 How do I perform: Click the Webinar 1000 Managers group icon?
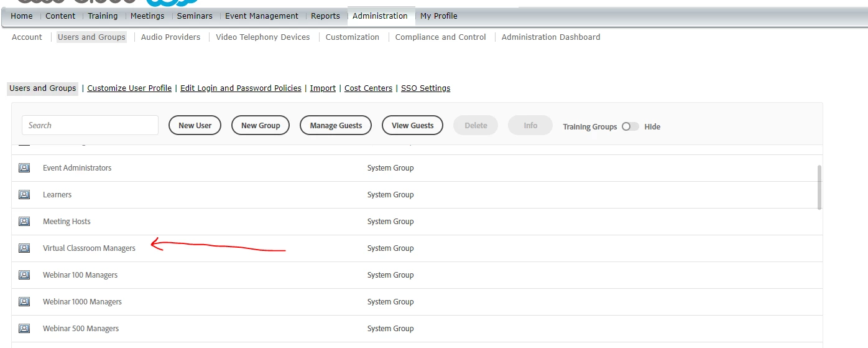[x=24, y=302]
